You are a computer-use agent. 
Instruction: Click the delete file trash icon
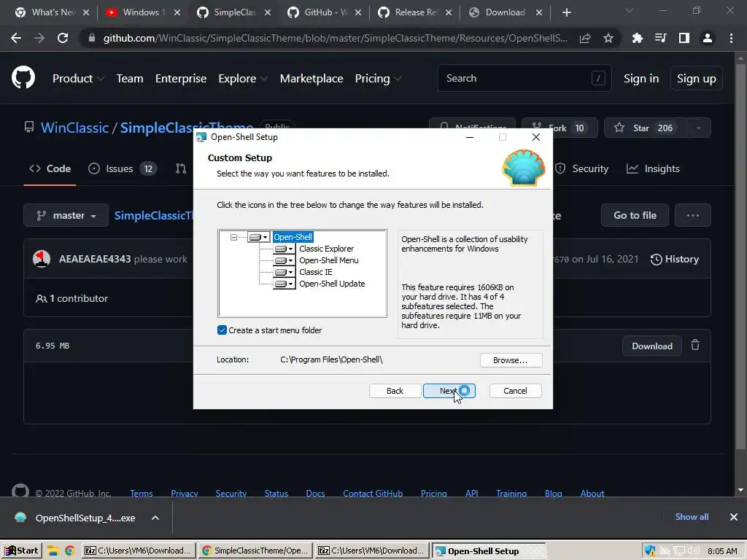[x=695, y=345]
